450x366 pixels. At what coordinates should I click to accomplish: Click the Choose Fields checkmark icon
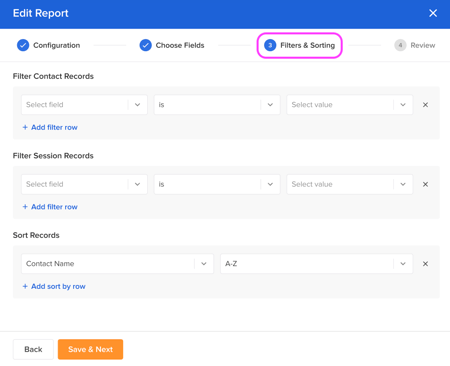[x=146, y=45]
